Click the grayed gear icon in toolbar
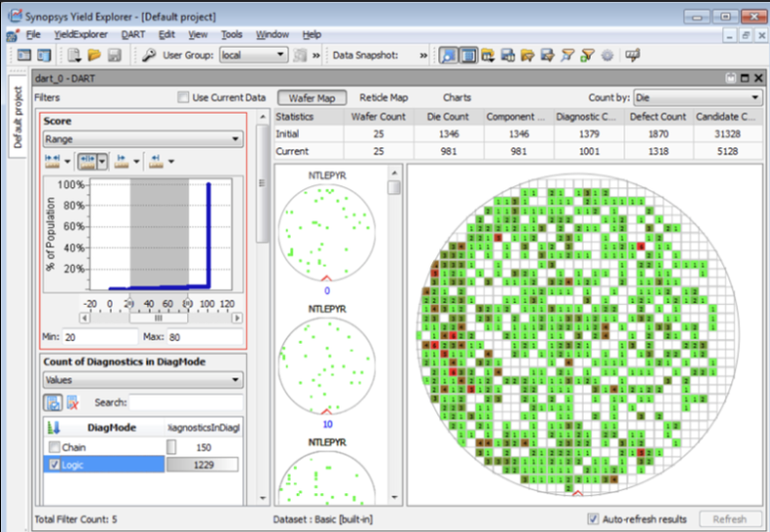This screenshot has width=770, height=532. pyautogui.click(x=608, y=55)
